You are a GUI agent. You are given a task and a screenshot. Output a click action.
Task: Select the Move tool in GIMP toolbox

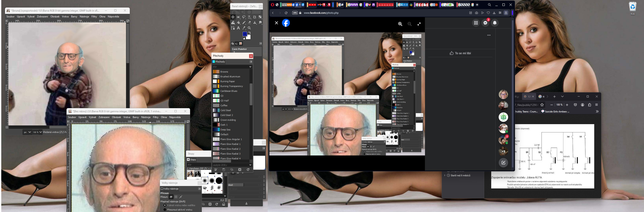point(233,17)
